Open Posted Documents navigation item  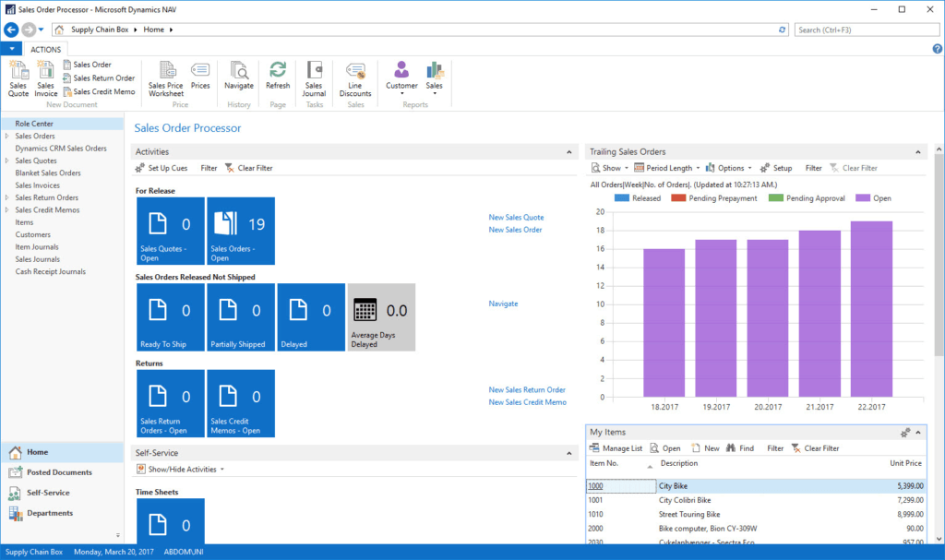59,472
